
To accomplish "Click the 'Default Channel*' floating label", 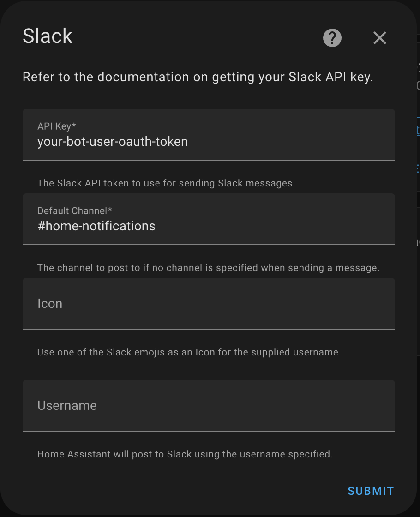I will coord(75,210).
